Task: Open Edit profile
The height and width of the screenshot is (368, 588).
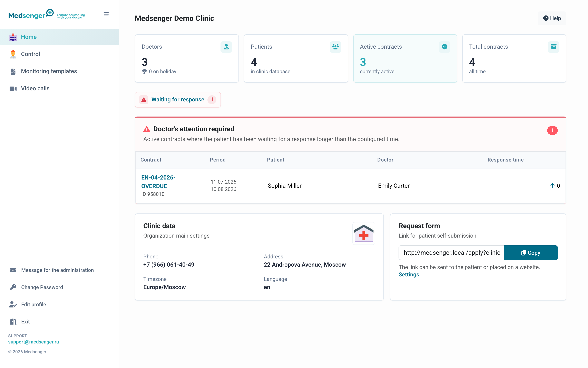Action: pos(60,304)
